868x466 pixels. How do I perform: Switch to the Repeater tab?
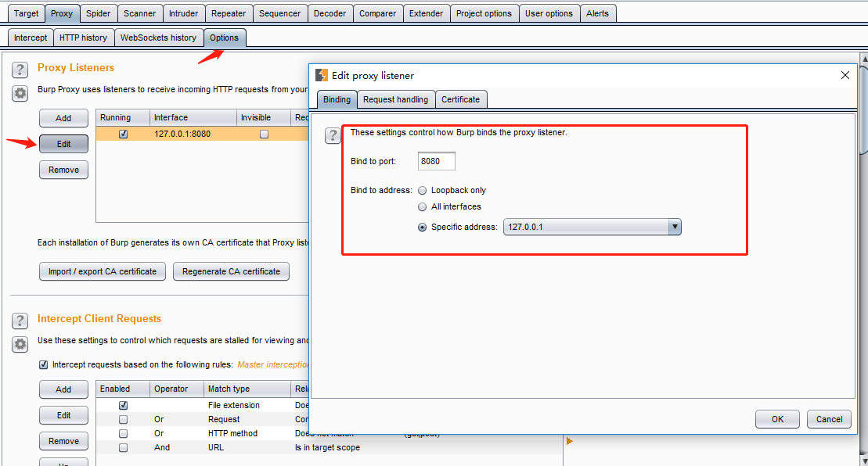pyautogui.click(x=229, y=13)
